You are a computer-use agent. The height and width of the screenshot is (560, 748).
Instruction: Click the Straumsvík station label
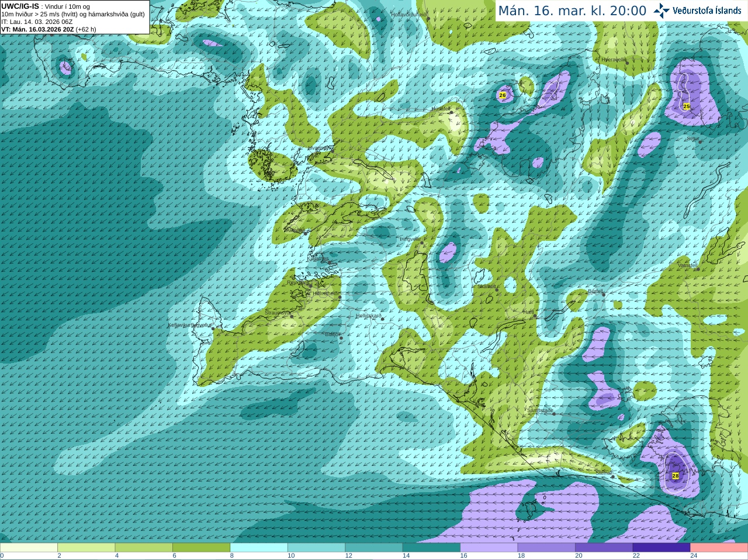(278, 313)
